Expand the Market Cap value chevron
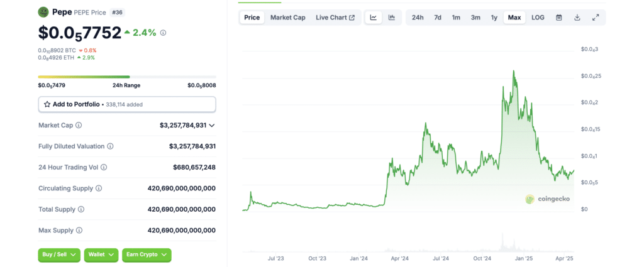This screenshot has height=267, width=644. click(x=212, y=126)
